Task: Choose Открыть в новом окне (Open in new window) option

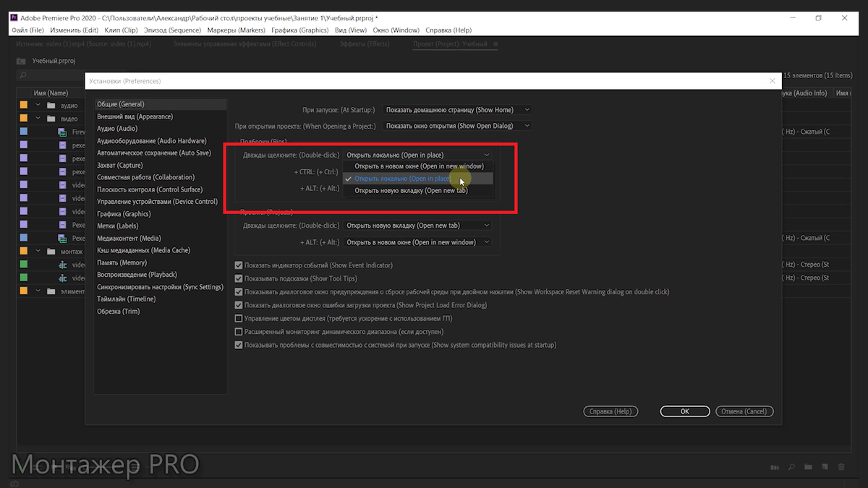Action: (418, 166)
